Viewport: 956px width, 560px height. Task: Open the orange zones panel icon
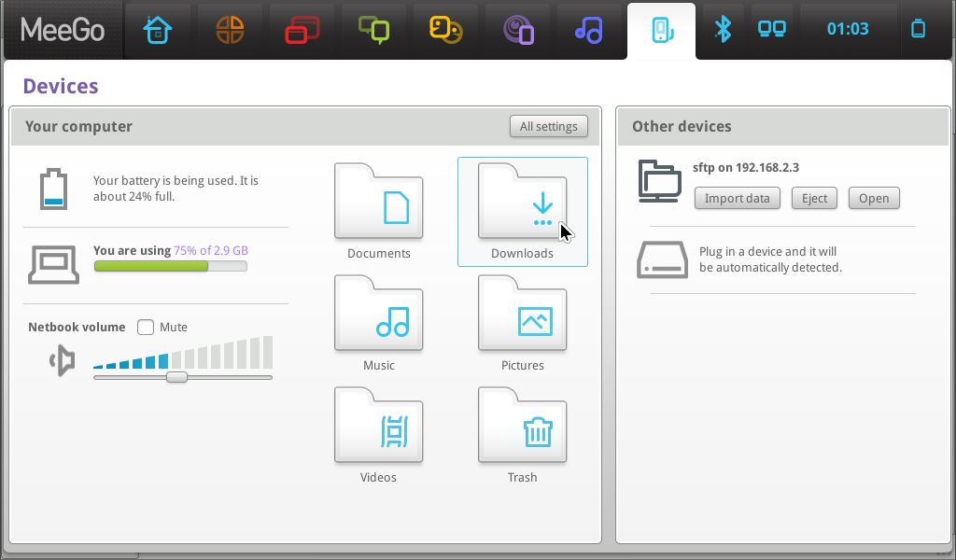pos(230,30)
